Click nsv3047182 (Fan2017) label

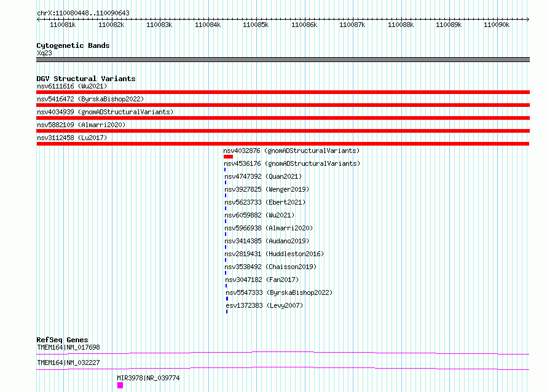point(262,280)
